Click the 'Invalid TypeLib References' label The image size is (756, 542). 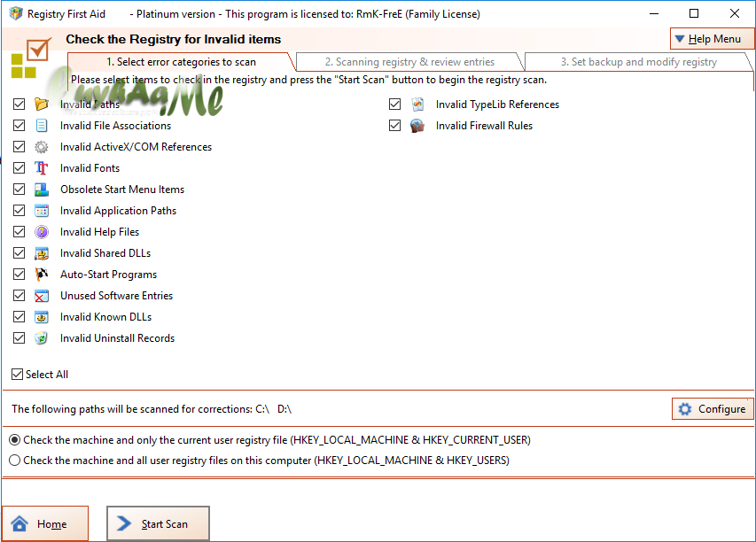497,105
